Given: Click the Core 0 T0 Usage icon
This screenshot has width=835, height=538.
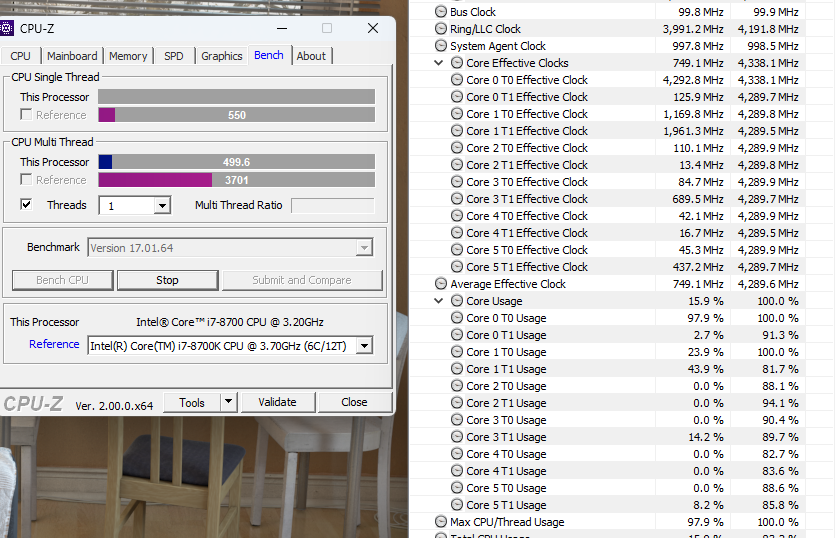Looking at the screenshot, I should coord(456,317).
